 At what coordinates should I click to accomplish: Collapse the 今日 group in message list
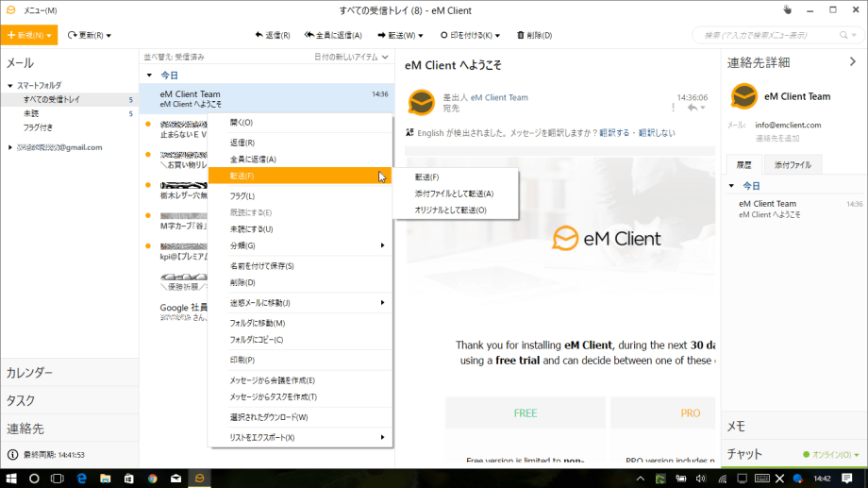(149, 75)
